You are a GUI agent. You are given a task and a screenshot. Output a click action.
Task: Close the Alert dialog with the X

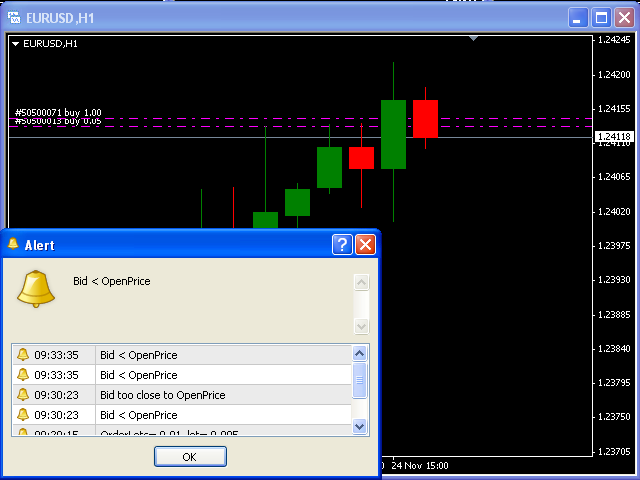365,245
